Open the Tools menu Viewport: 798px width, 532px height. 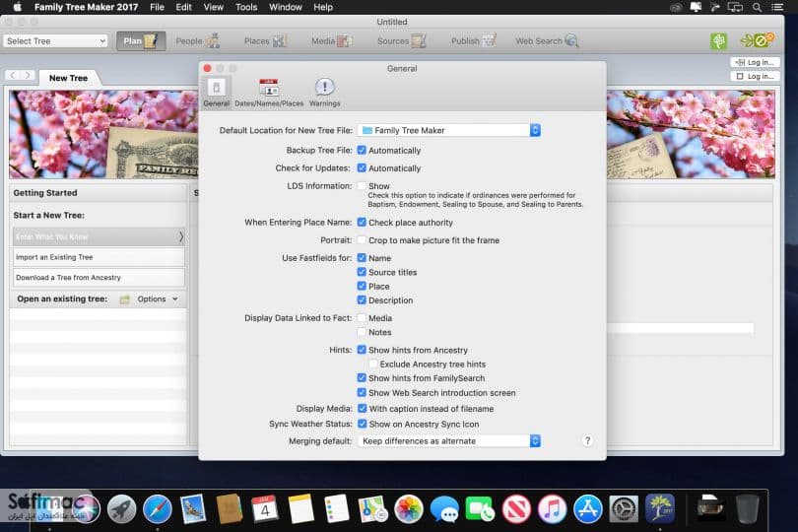(246, 7)
